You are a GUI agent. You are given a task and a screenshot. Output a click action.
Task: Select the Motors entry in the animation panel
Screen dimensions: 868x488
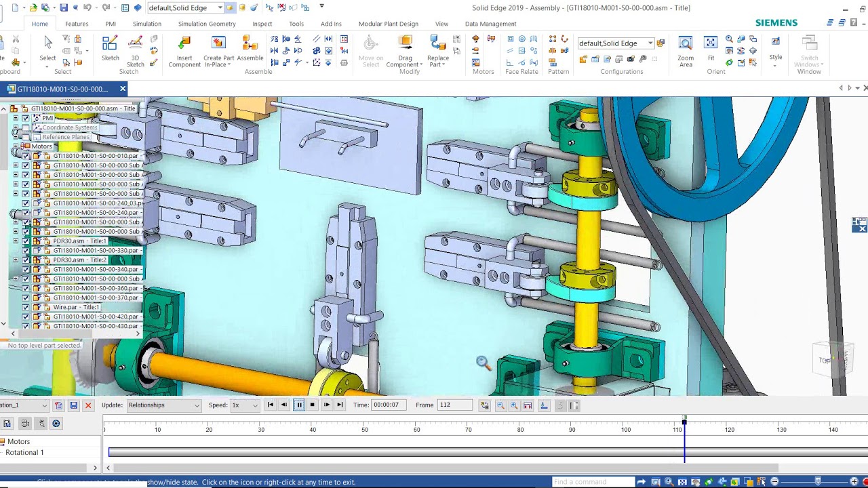[x=18, y=442]
